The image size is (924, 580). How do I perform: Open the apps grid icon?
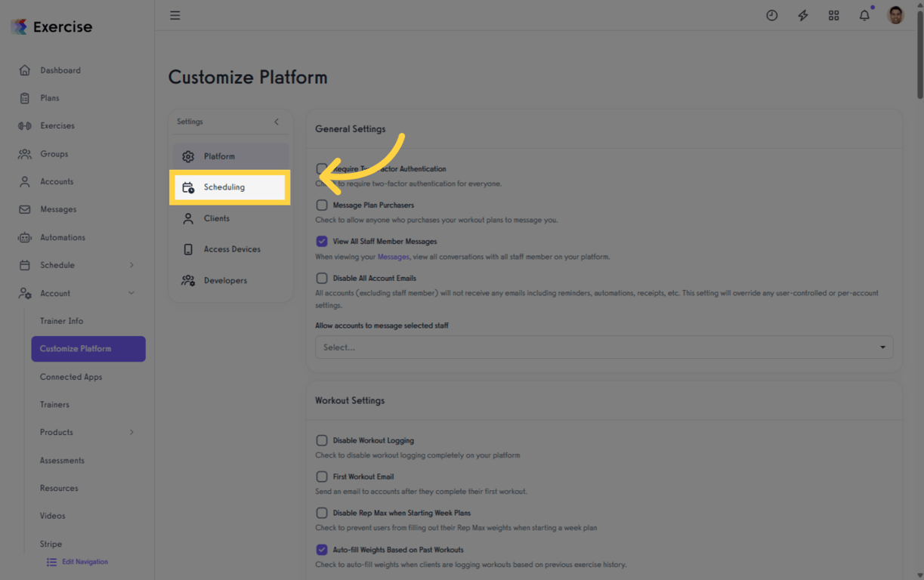tap(833, 15)
